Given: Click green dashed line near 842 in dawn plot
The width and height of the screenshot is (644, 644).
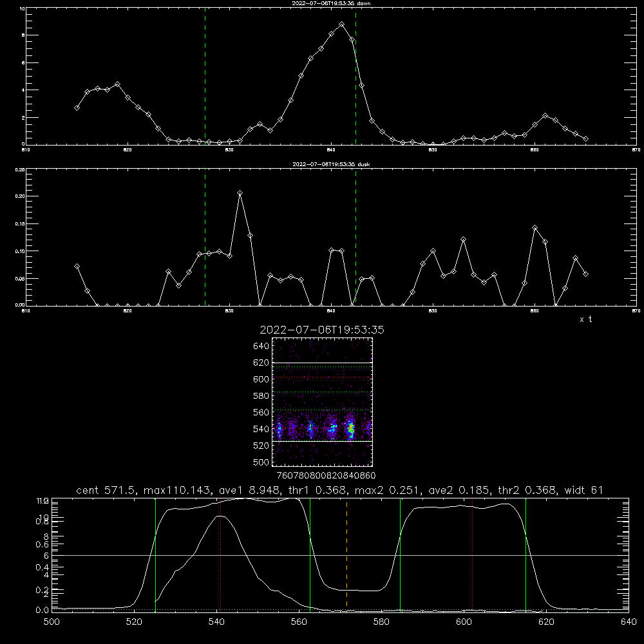Looking at the screenshot, I should [x=355, y=76].
